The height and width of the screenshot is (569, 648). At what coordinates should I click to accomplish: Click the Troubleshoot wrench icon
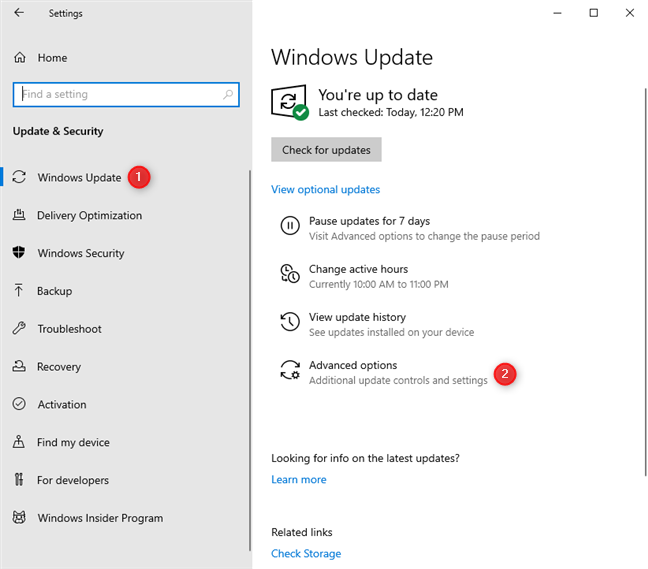coord(19,329)
